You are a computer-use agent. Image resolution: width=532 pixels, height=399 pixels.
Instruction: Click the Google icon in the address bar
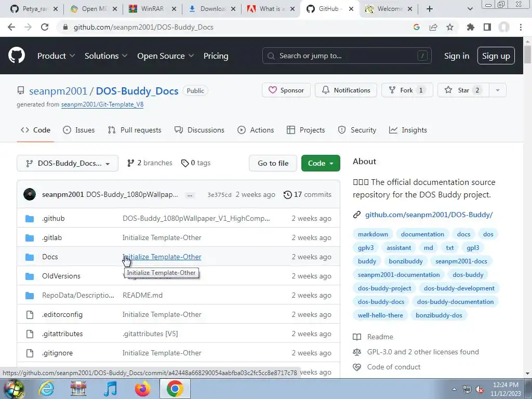[417, 27]
